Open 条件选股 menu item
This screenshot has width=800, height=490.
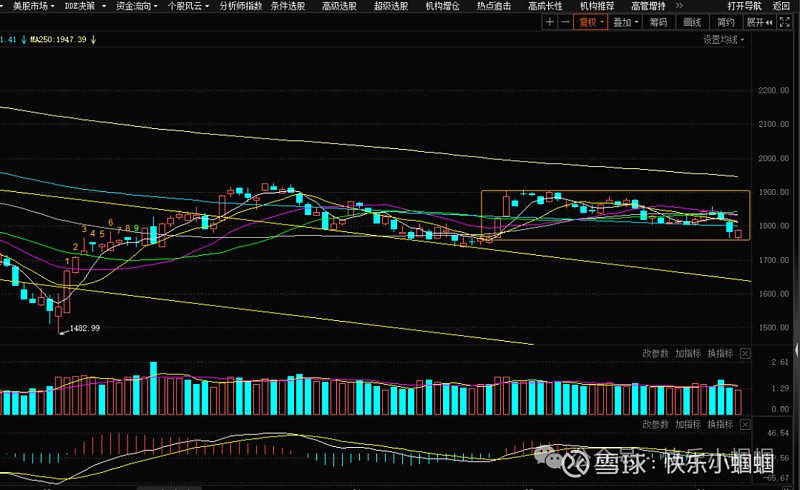click(288, 6)
